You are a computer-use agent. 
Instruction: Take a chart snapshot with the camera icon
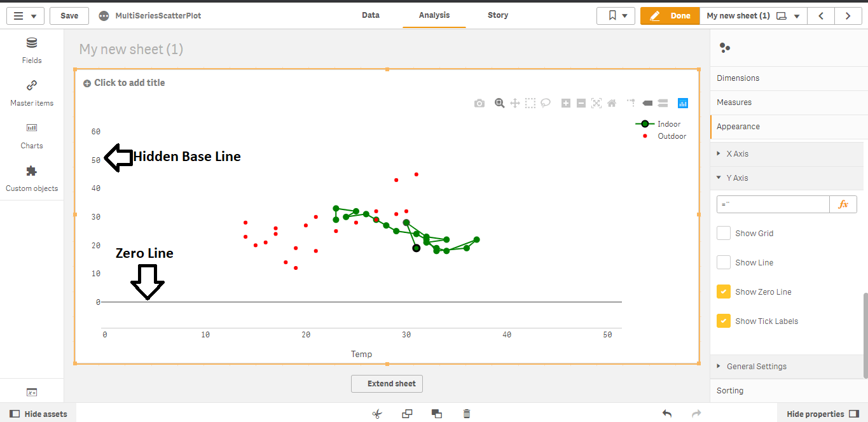479,102
